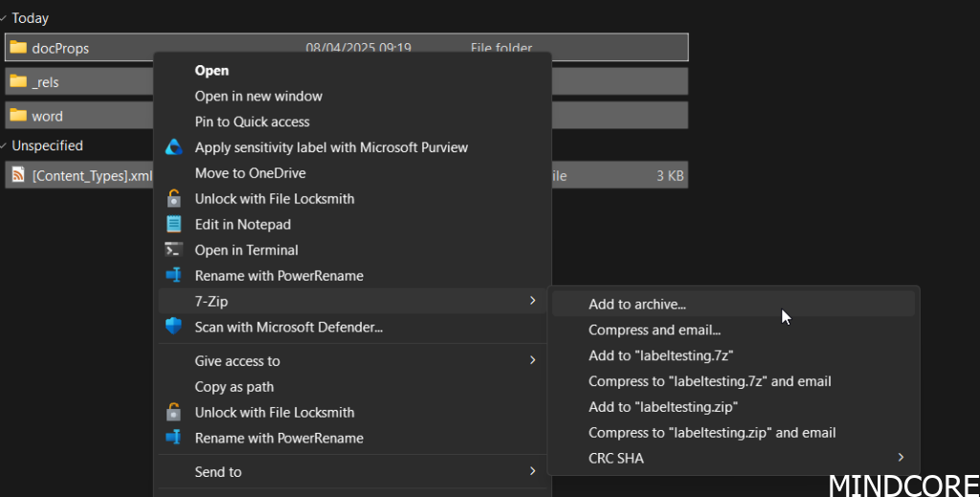This screenshot has width=980, height=497.
Task: Select Copy as path menu entry
Action: click(x=234, y=387)
